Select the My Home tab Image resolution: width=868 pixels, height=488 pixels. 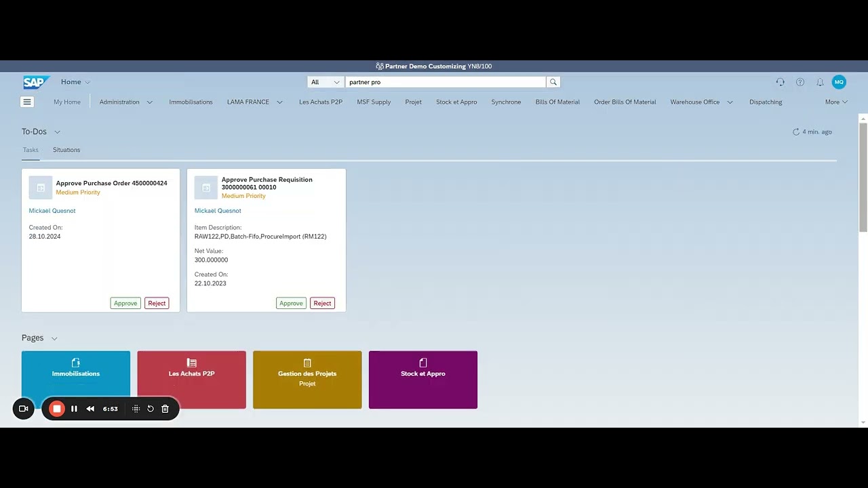pos(67,102)
